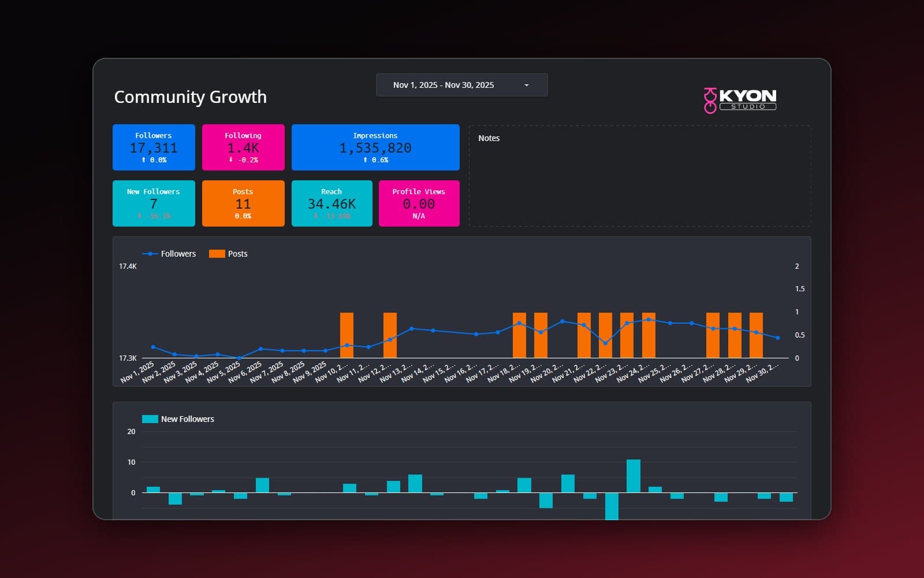Click the Kyon Studio logo
Viewport: 924px width, 578px height.
[x=740, y=101]
